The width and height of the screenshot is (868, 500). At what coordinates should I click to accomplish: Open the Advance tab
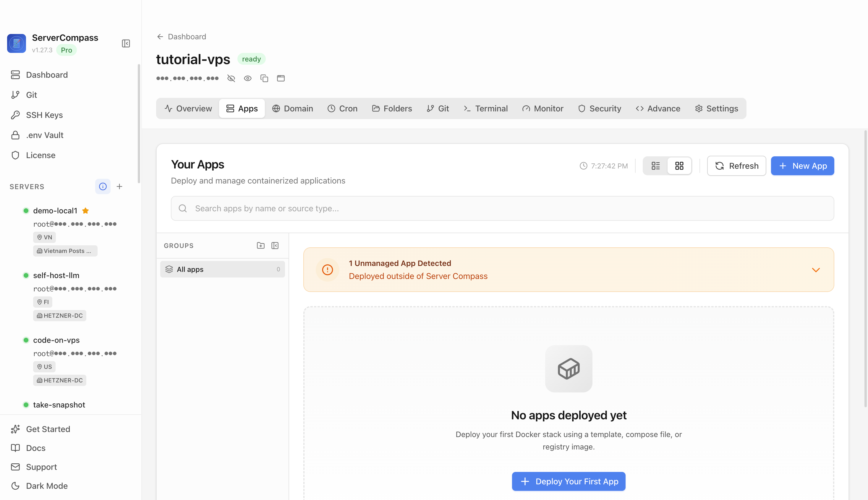(658, 108)
